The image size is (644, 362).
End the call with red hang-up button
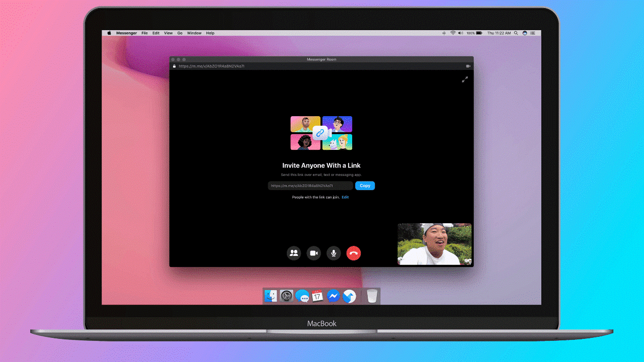click(354, 253)
